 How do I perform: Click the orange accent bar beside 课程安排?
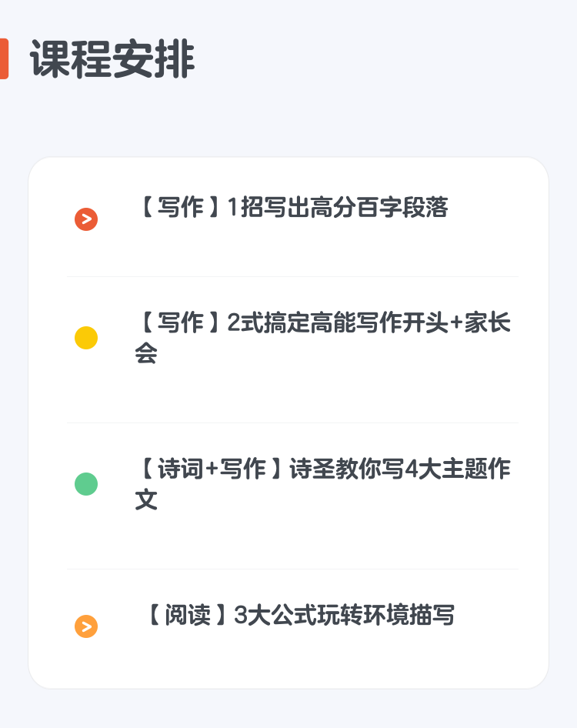4,59
